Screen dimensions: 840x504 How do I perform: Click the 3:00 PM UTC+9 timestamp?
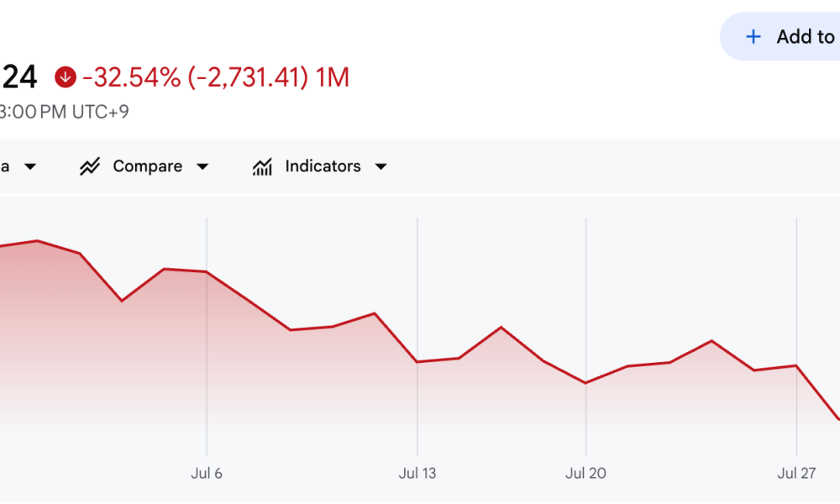64,112
